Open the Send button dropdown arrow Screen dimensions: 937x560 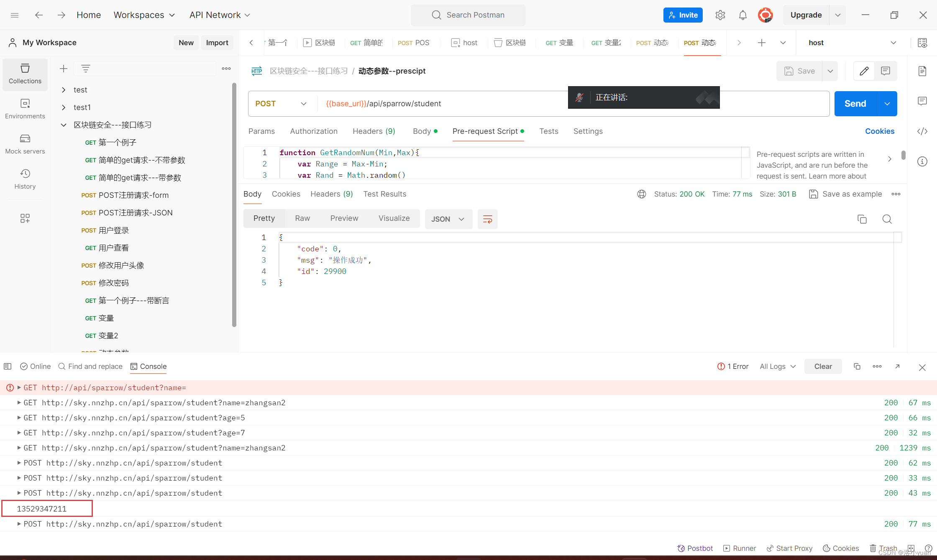(887, 104)
